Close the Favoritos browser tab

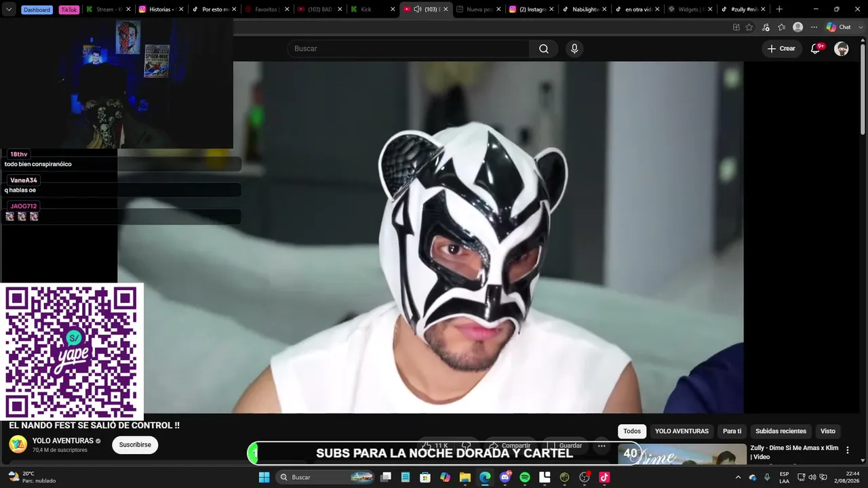pos(287,9)
